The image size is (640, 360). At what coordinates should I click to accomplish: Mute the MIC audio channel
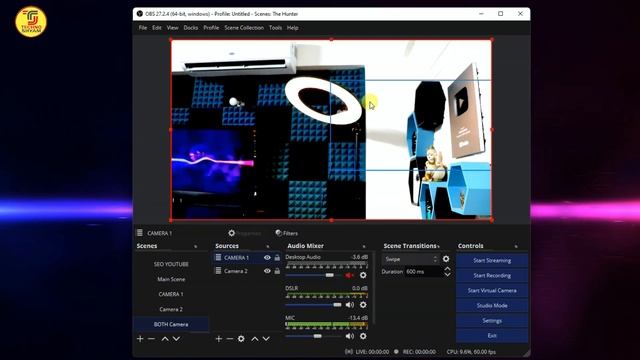[x=350, y=336]
